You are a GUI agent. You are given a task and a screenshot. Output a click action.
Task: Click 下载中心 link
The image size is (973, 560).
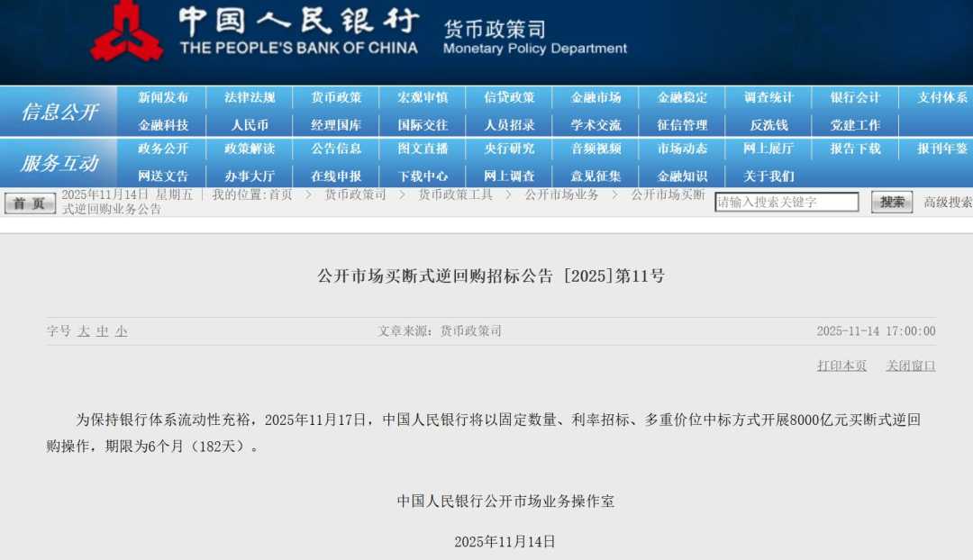point(423,176)
